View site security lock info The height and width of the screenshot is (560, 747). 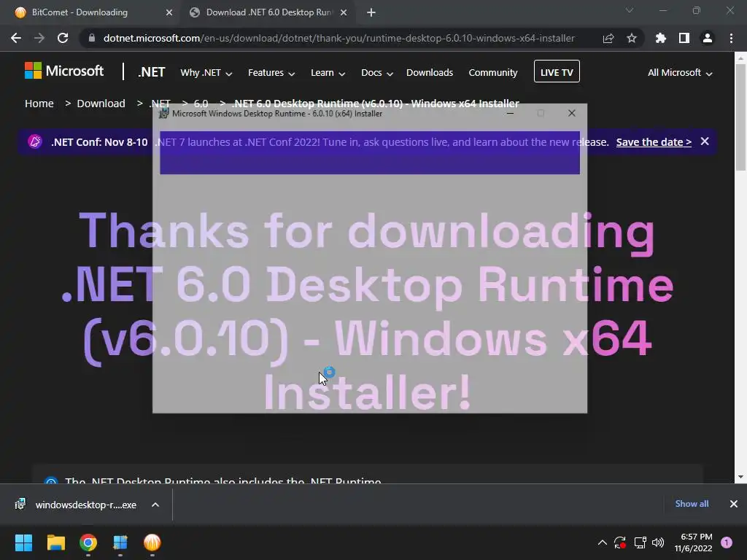click(91, 38)
